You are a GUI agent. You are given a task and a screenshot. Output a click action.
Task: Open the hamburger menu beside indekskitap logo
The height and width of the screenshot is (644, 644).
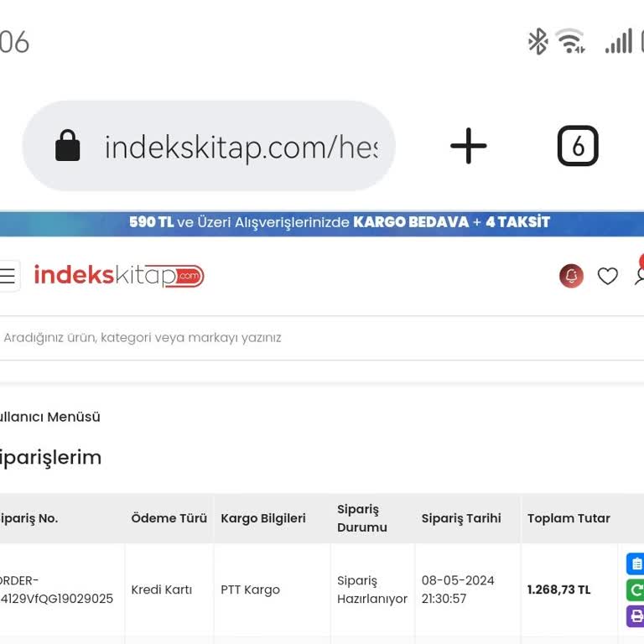8,276
